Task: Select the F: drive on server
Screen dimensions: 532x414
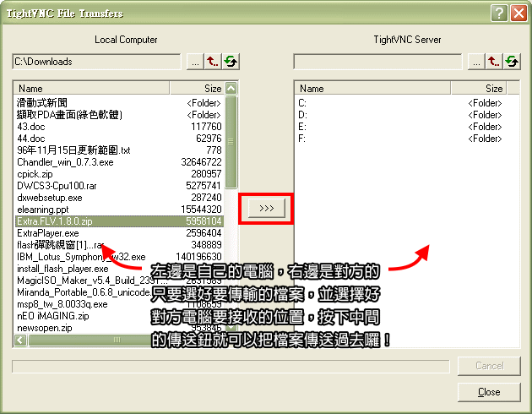Action: pos(400,139)
